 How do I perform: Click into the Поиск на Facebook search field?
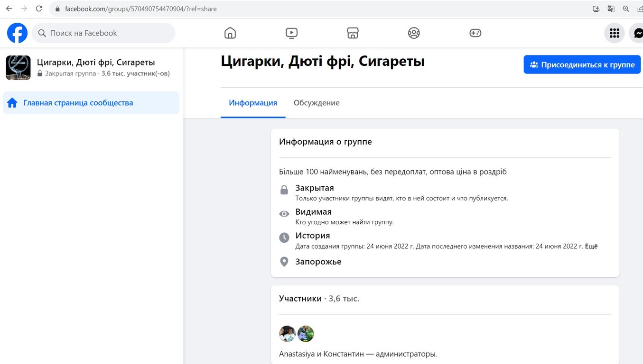[109, 33]
